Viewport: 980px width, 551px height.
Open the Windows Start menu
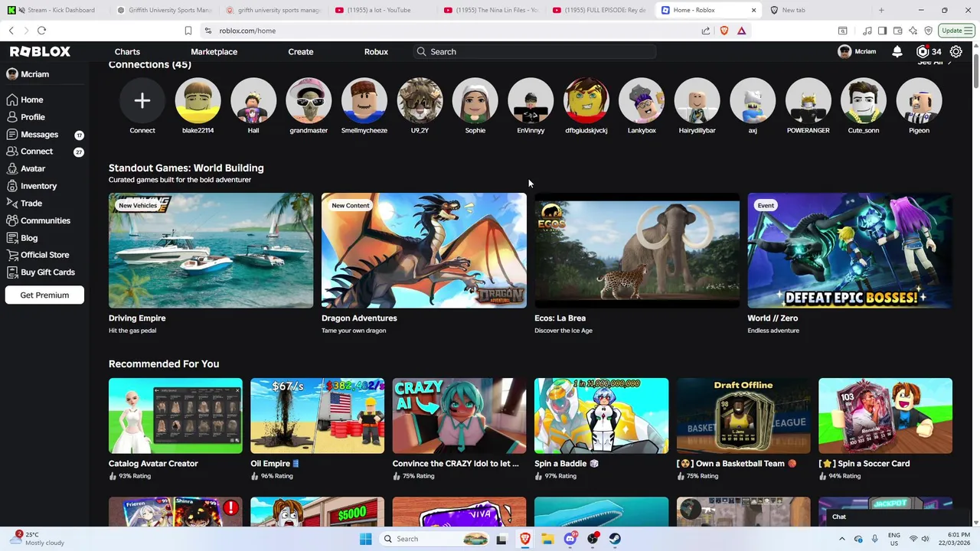pyautogui.click(x=366, y=539)
